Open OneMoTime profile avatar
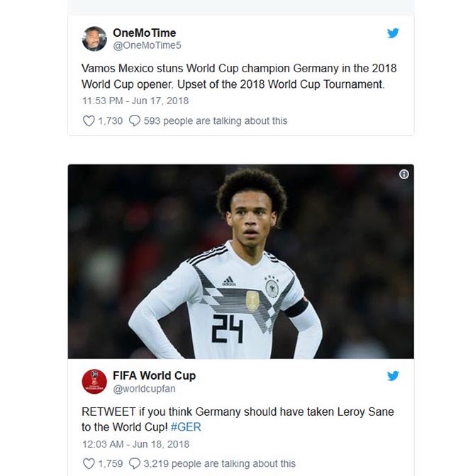The image size is (468, 476). pyautogui.click(x=94, y=39)
